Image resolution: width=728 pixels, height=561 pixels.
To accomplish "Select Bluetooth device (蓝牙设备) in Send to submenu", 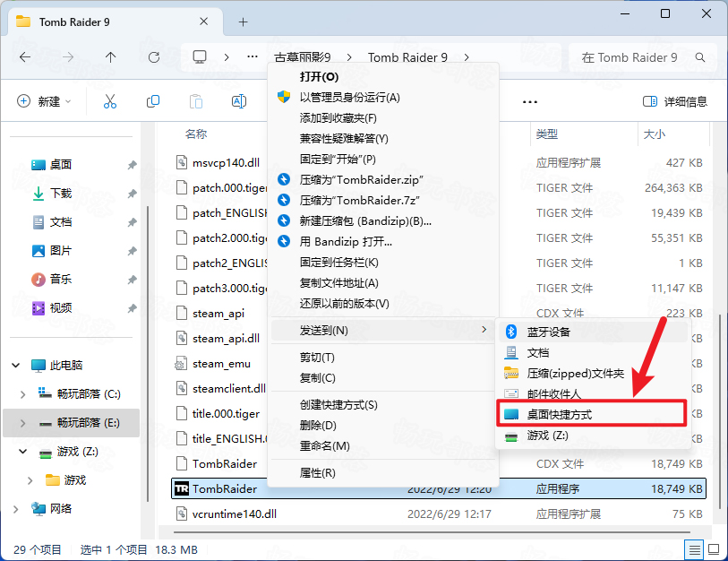I will coord(594,332).
